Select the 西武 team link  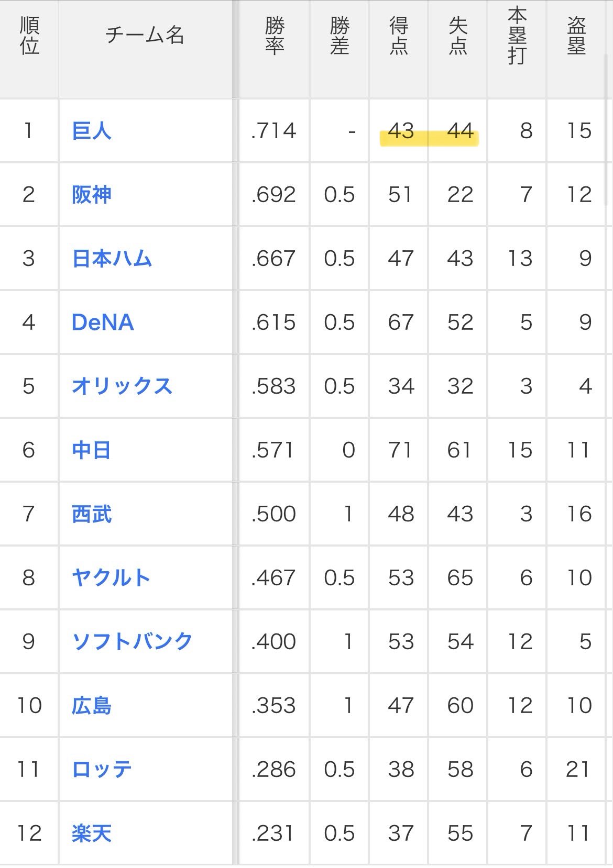click(92, 514)
